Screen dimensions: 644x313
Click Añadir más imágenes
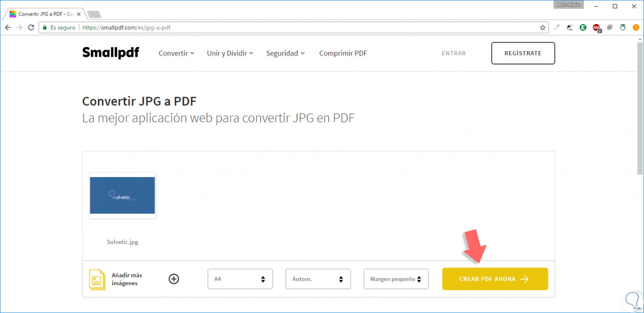[x=127, y=279]
